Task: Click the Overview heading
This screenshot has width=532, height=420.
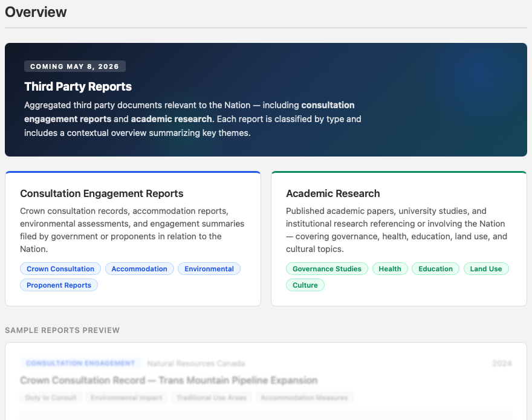Action: tap(36, 12)
